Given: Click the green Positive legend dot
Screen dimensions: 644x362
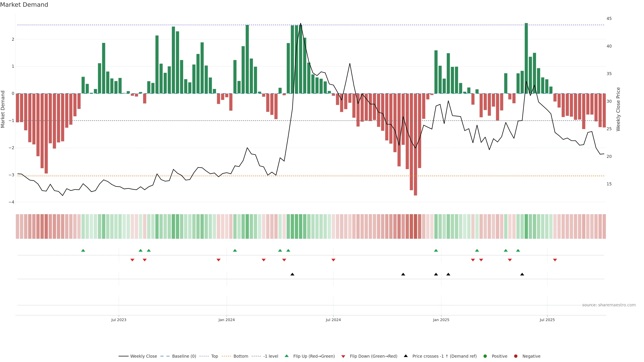Looking at the screenshot, I should (485, 356).
